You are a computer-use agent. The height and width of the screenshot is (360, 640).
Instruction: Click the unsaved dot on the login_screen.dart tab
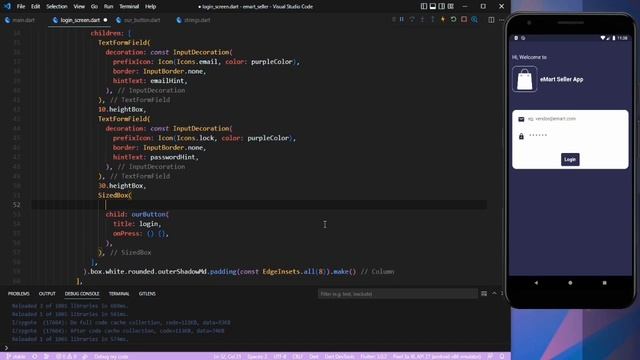coord(105,20)
